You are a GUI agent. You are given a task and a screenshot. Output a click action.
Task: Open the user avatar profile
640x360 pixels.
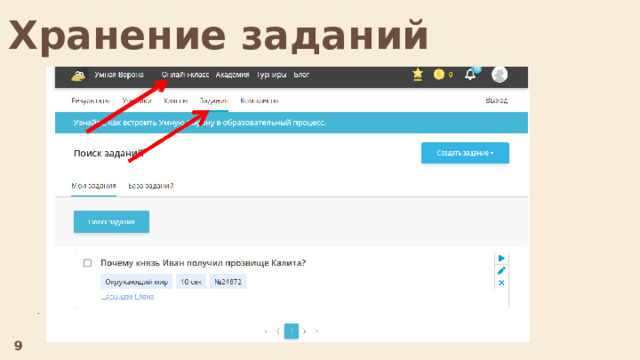pyautogui.click(x=500, y=75)
